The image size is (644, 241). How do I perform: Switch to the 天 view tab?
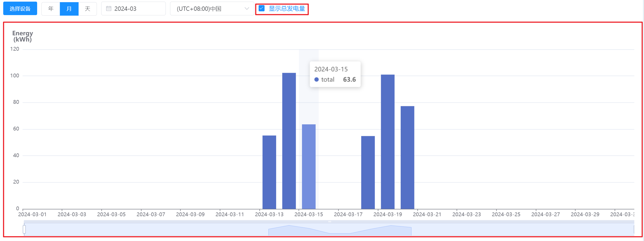[87, 9]
